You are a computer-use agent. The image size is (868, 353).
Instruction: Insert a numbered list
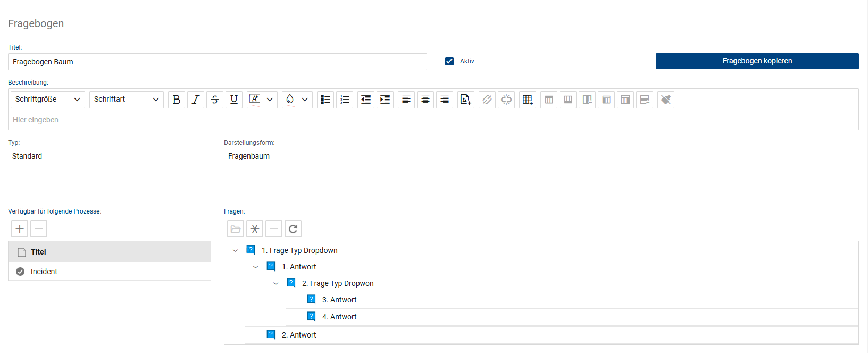pos(345,100)
